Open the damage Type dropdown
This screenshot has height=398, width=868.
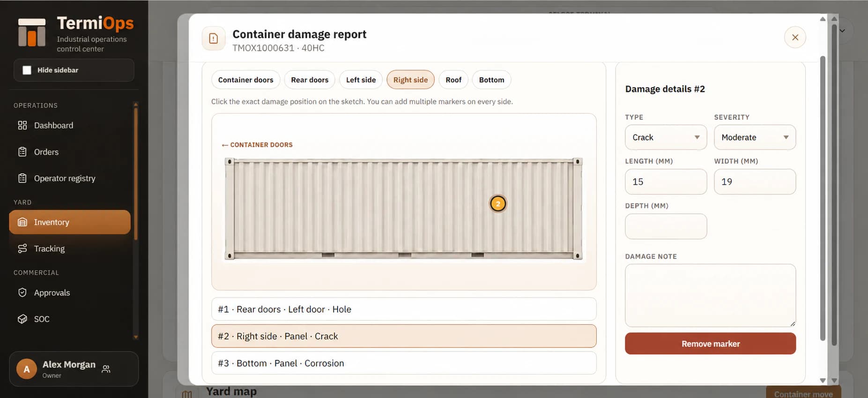666,137
